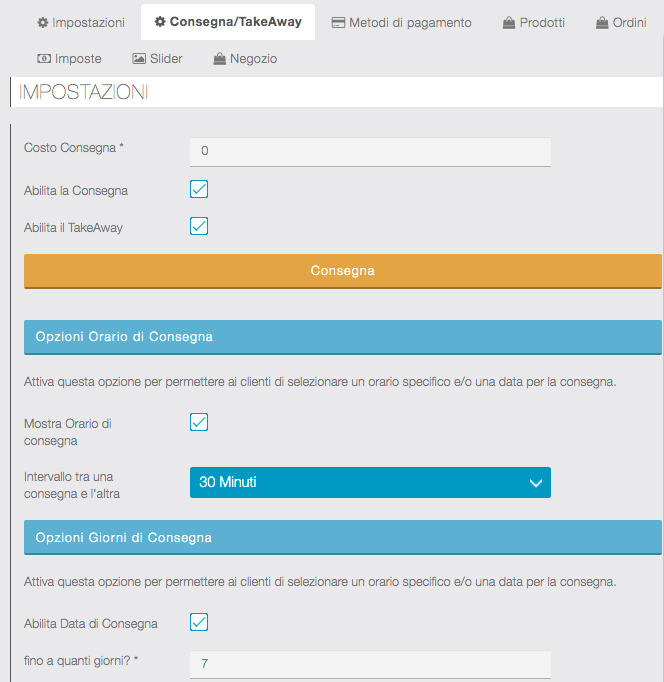Screen dimensions: 664x682
Task: Collapse the Opzioni Giorni di Consegna section
Action: 342,537
